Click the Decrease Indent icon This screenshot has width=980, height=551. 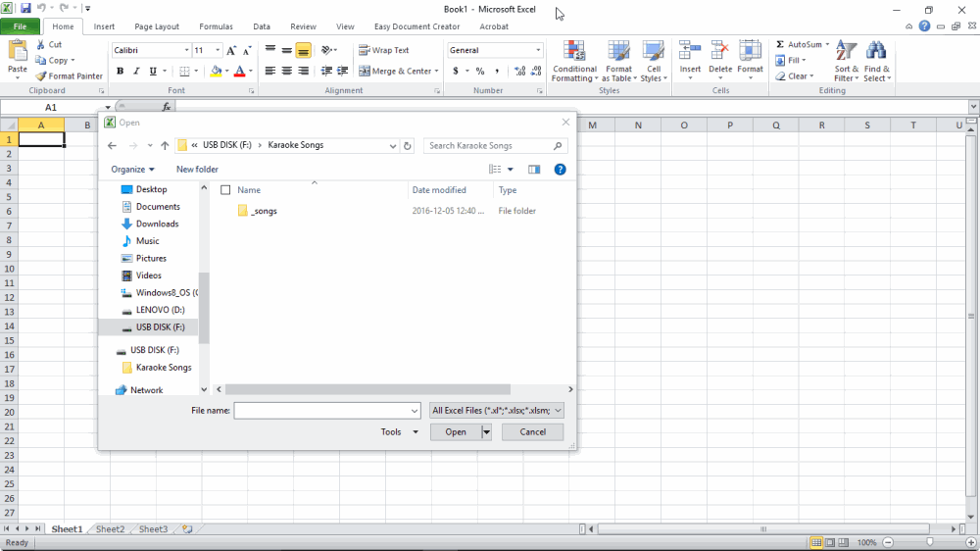tap(326, 71)
